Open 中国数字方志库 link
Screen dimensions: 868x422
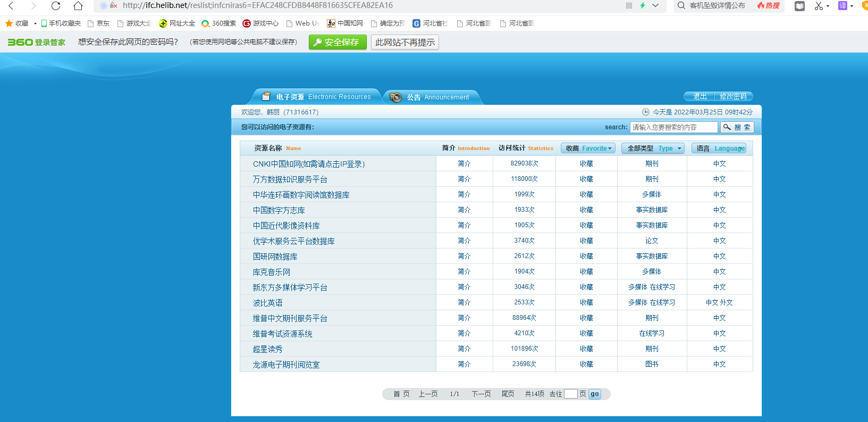pos(279,210)
